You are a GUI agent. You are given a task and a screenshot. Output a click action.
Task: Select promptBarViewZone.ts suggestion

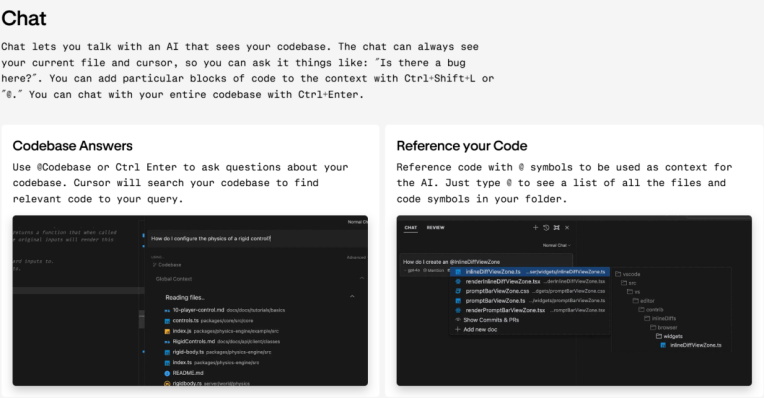(530, 300)
